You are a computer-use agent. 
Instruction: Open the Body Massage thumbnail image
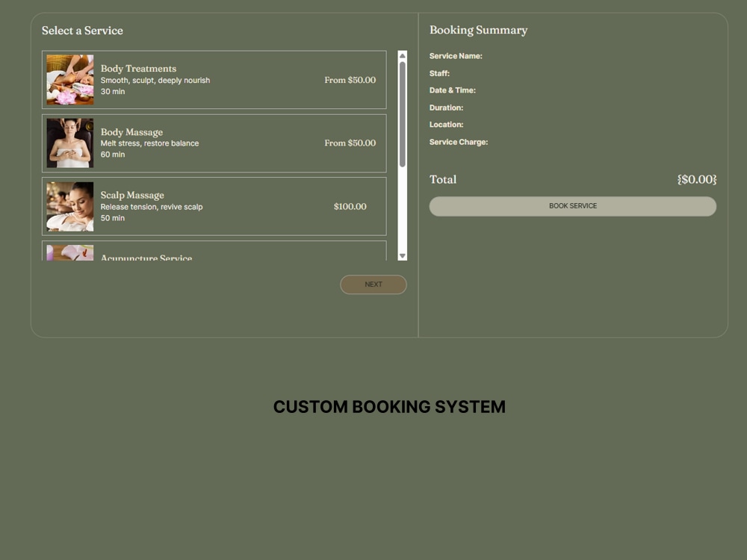click(x=70, y=143)
